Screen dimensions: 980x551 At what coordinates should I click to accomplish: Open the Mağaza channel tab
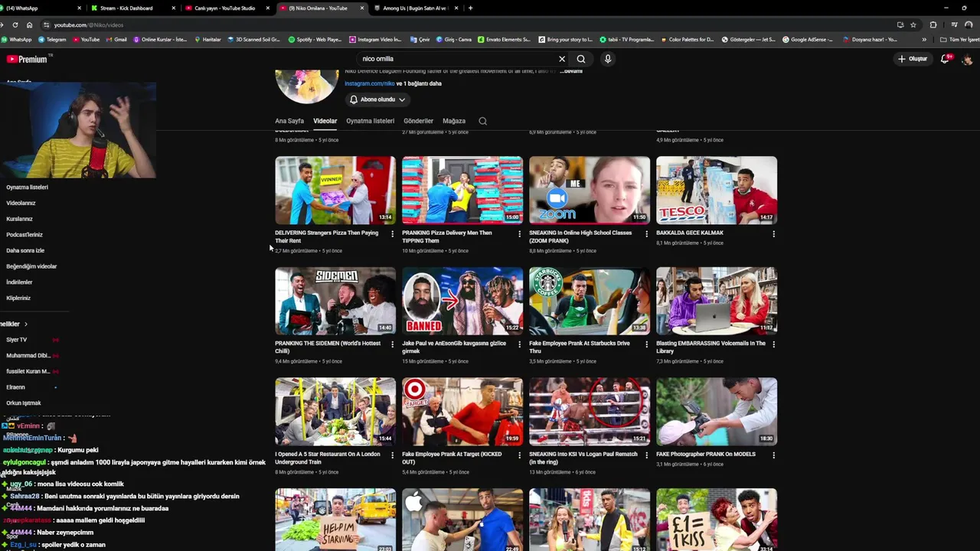click(x=454, y=121)
